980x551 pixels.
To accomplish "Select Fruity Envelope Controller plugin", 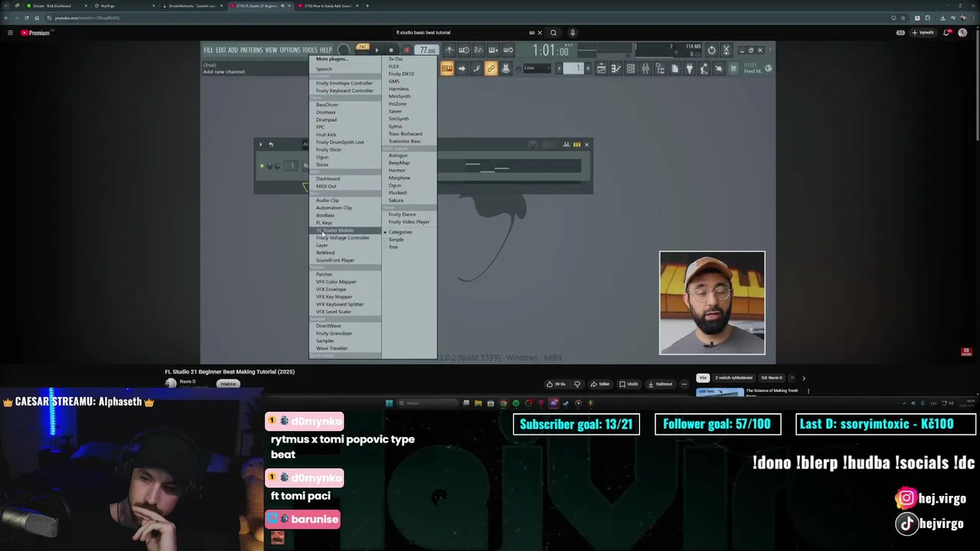I will tap(345, 83).
